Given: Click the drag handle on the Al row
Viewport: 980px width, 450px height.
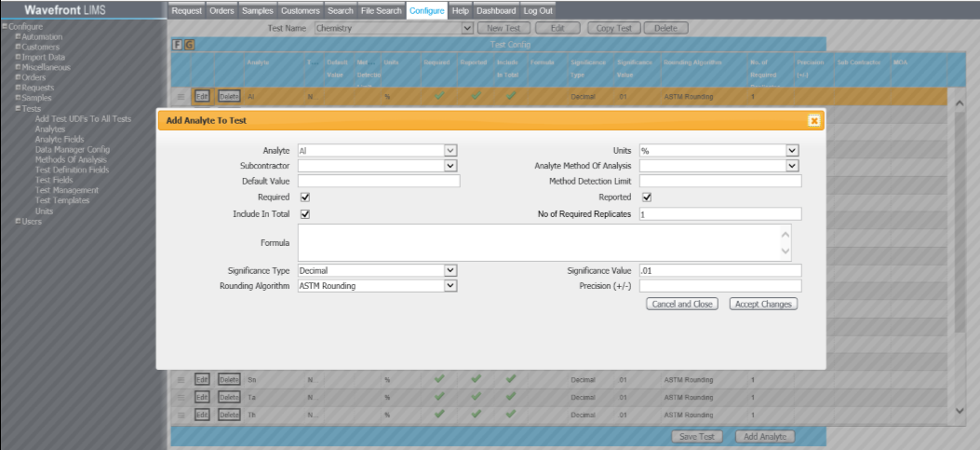Looking at the screenshot, I should click(181, 96).
